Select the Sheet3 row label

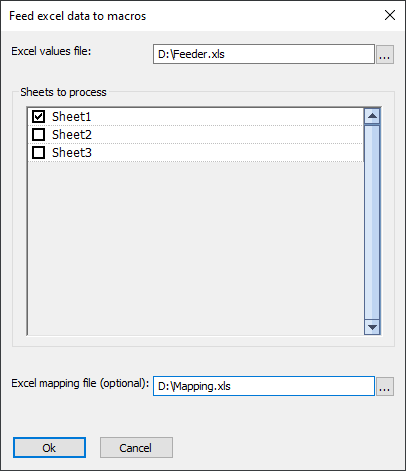(72, 153)
